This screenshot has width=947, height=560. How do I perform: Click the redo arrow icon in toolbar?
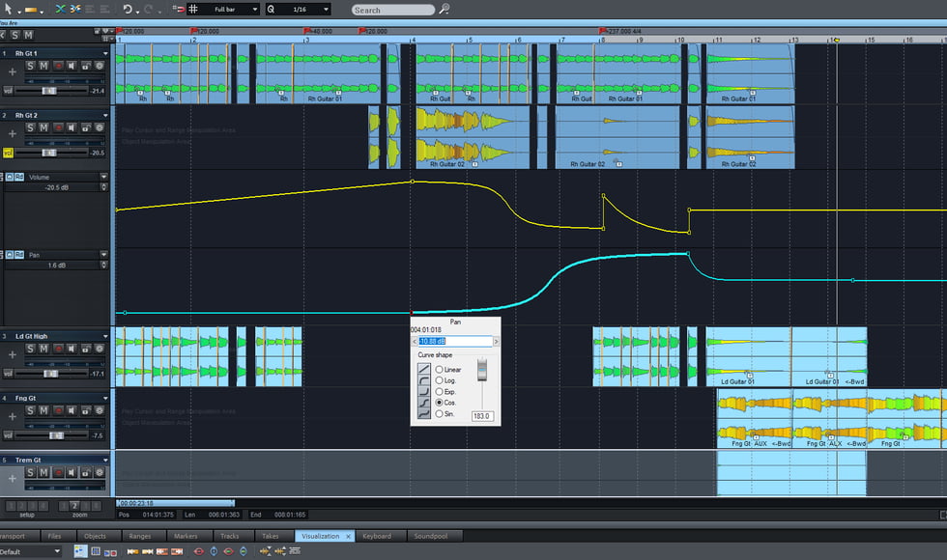[149, 9]
